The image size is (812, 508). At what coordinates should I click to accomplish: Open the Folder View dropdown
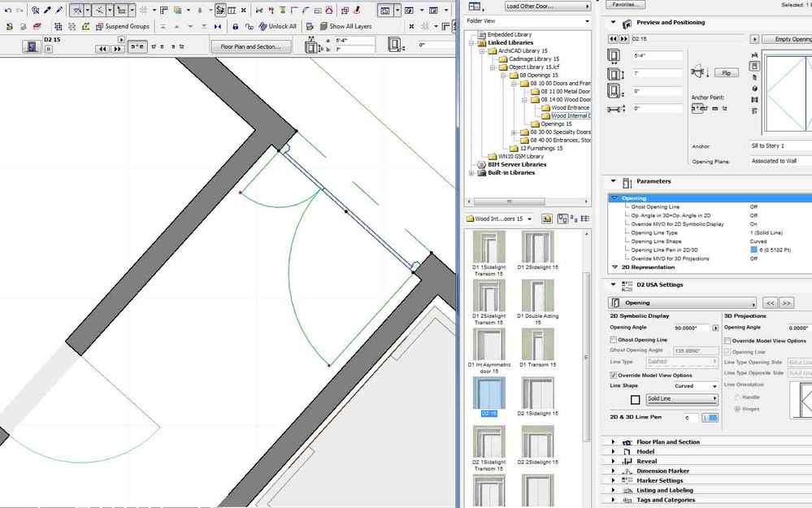[x=527, y=21]
